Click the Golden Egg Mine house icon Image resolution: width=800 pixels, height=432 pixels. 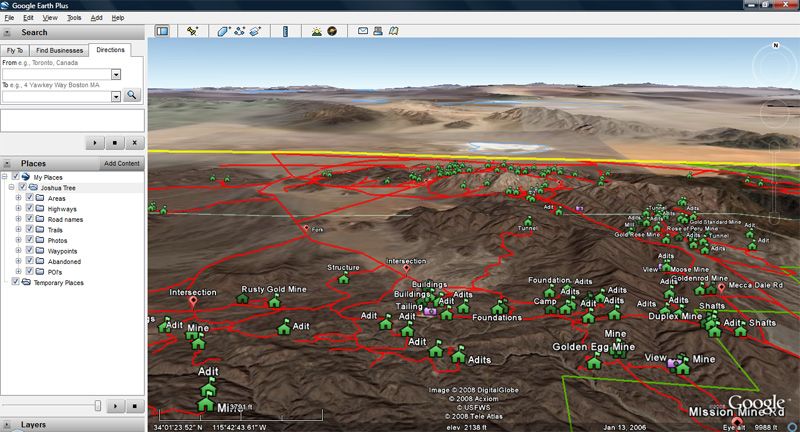[x=594, y=362]
